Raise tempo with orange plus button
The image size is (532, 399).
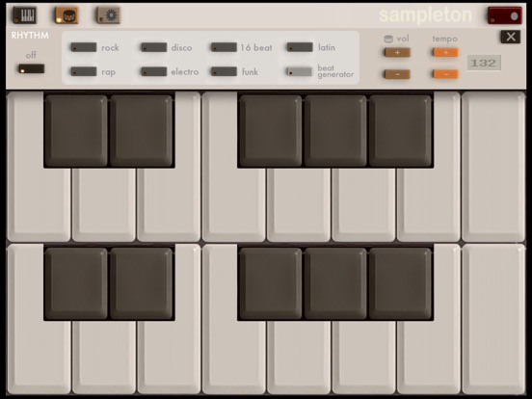point(446,53)
